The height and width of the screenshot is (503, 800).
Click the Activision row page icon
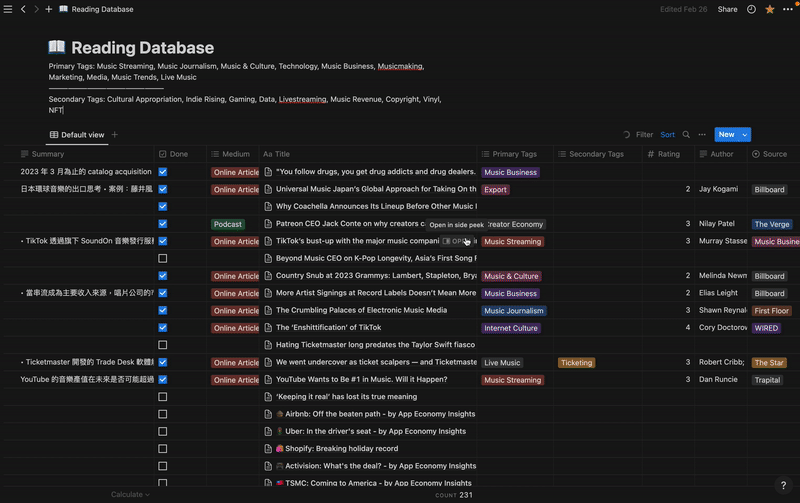point(268,466)
